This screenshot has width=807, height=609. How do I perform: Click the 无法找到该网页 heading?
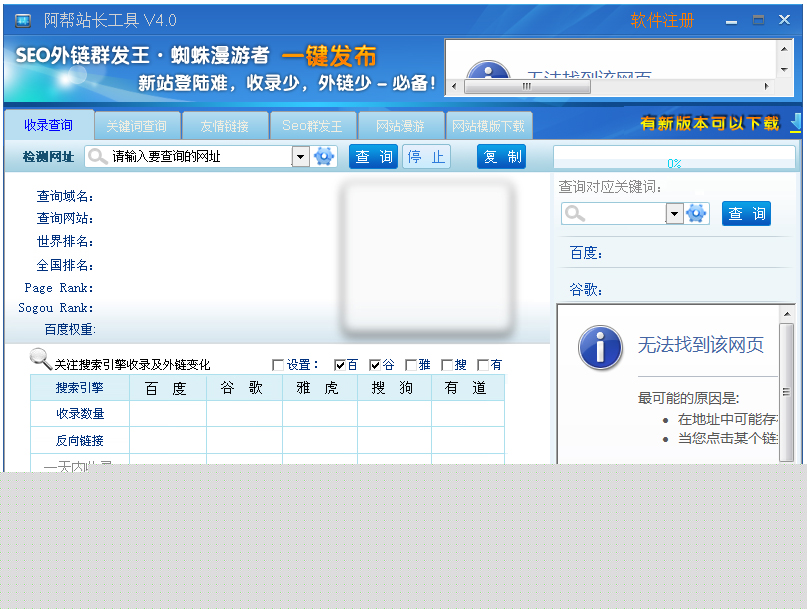coord(700,345)
